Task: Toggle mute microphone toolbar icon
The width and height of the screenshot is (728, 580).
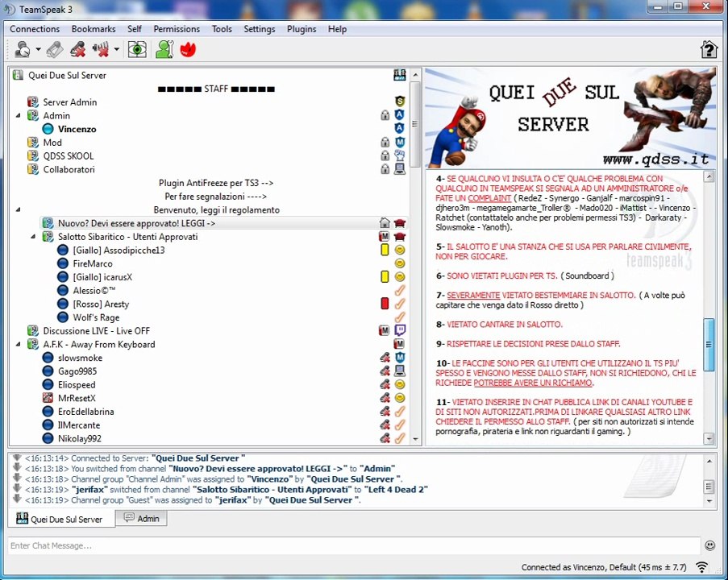Action: tap(77, 49)
